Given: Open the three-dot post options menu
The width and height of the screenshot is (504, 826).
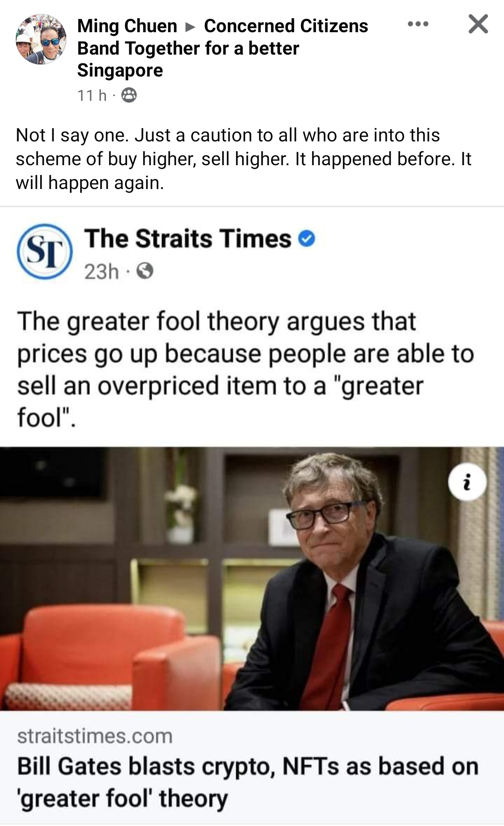Looking at the screenshot, I should tap(418, 24).
